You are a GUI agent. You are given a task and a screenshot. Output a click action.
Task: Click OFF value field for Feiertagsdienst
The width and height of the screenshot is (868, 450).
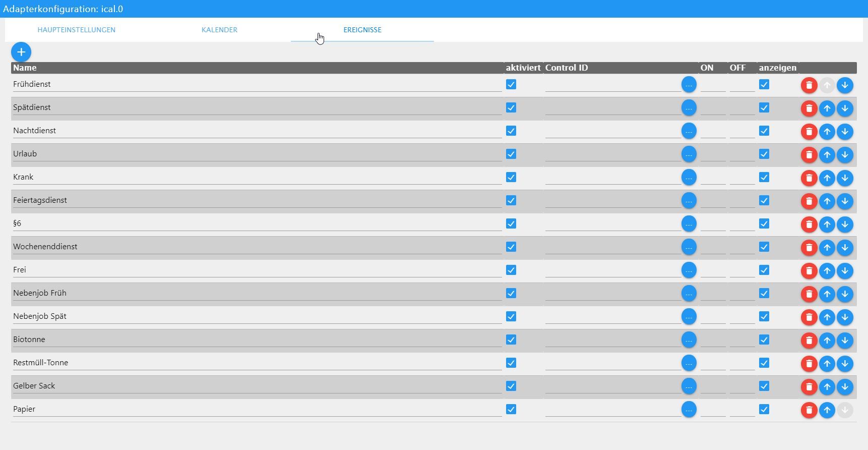(742, 200)
